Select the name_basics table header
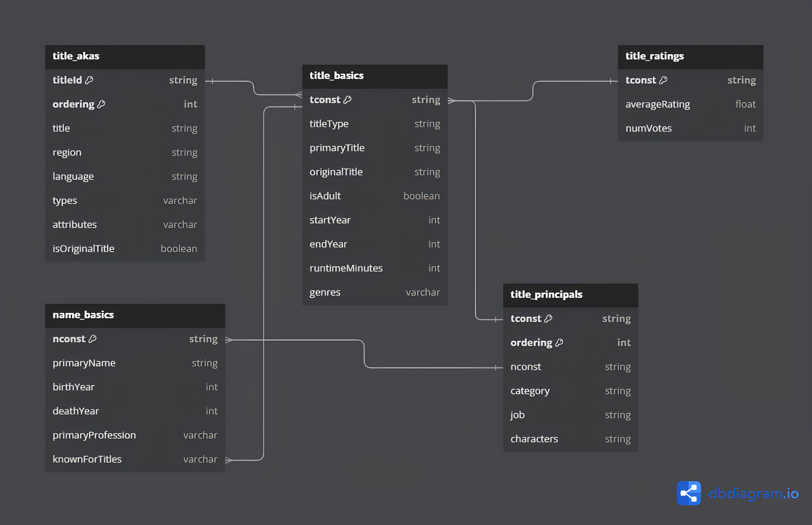 click(135, 316)
